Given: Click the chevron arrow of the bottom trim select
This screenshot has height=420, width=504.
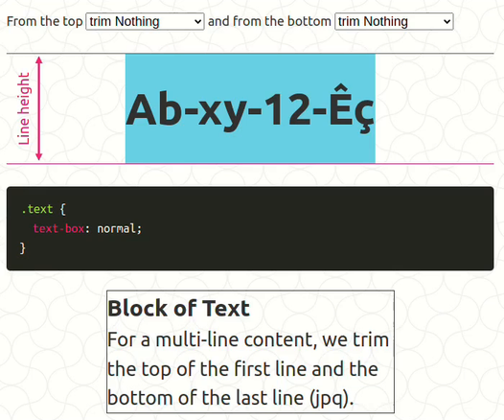Looking at the screenshot, I should [447, 22].
